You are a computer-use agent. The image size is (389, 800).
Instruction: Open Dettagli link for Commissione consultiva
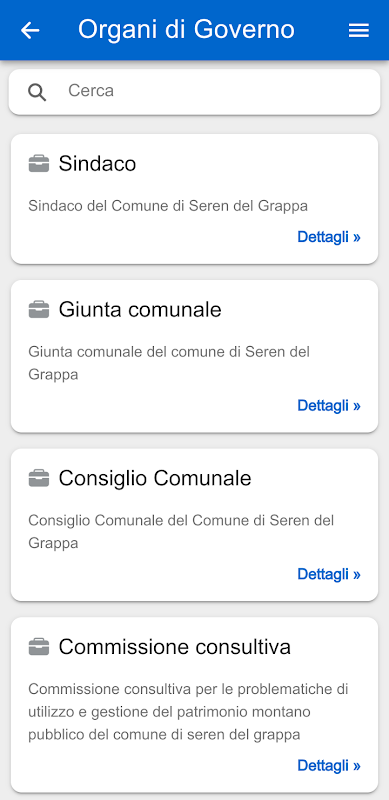click(329, 765)
